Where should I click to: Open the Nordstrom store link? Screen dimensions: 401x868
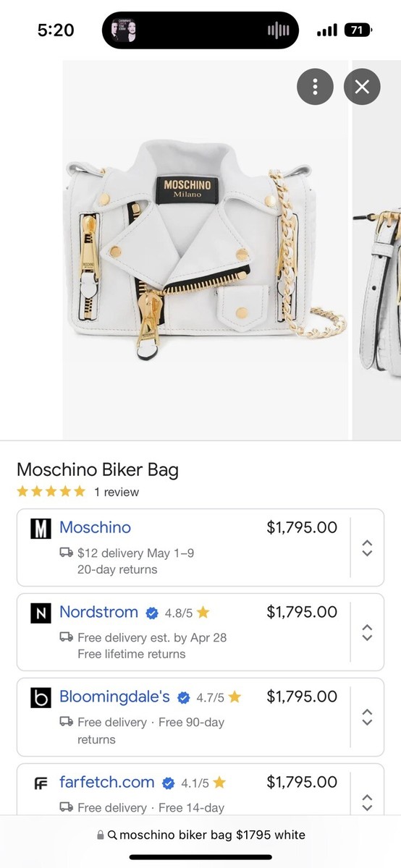(x=98, y=612)
